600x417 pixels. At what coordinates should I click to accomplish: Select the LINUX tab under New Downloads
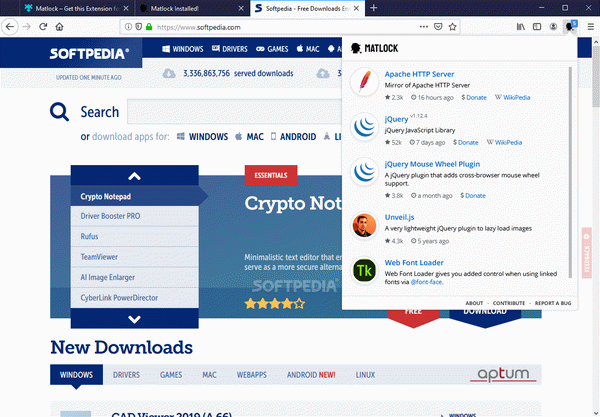click(x=365, y=375)
